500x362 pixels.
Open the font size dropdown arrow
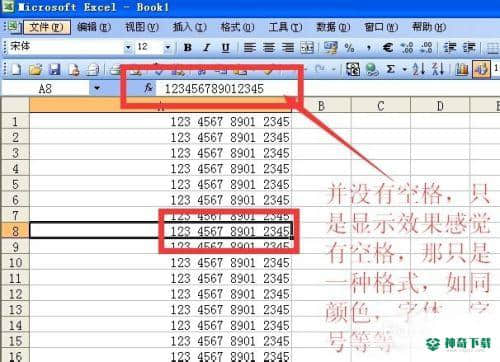click(x=168, y=48)
